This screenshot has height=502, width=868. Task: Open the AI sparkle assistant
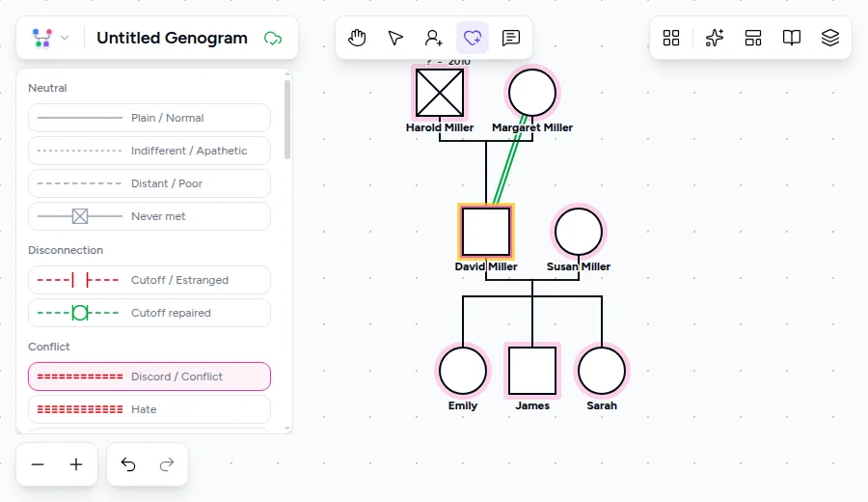714,38
